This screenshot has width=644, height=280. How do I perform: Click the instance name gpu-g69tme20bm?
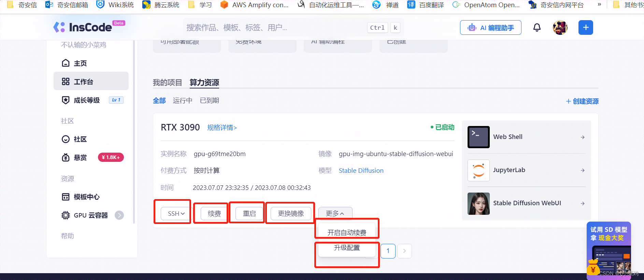[x=220, y=154]
